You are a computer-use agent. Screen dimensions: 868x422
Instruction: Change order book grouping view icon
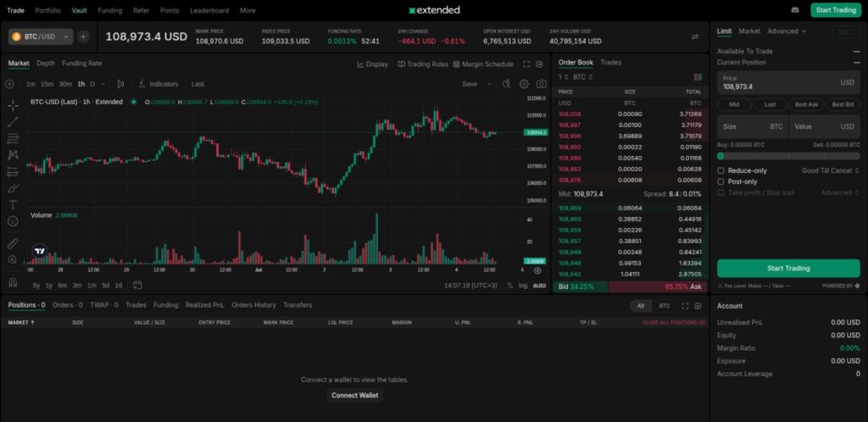tap(698, 77)
